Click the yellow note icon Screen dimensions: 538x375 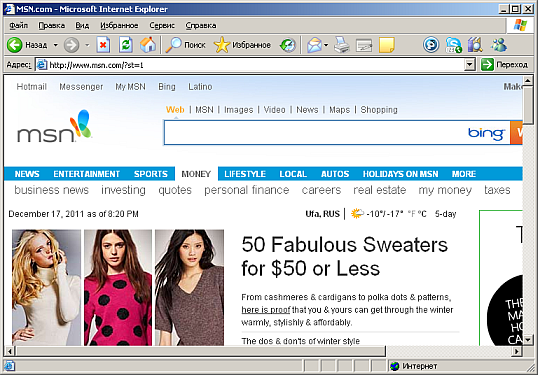tap(387, 45)
